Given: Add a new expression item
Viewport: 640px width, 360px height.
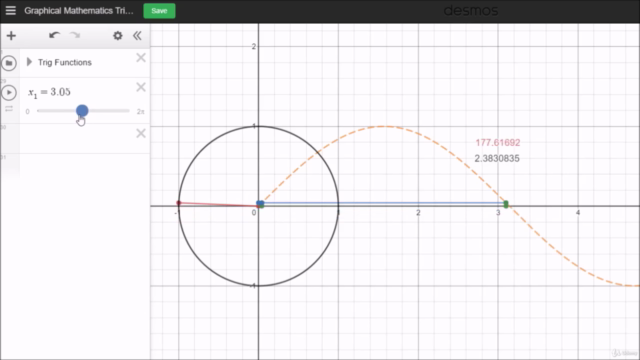Looking at the screenshot, I should pyautogui.click(x=11, y=36).
